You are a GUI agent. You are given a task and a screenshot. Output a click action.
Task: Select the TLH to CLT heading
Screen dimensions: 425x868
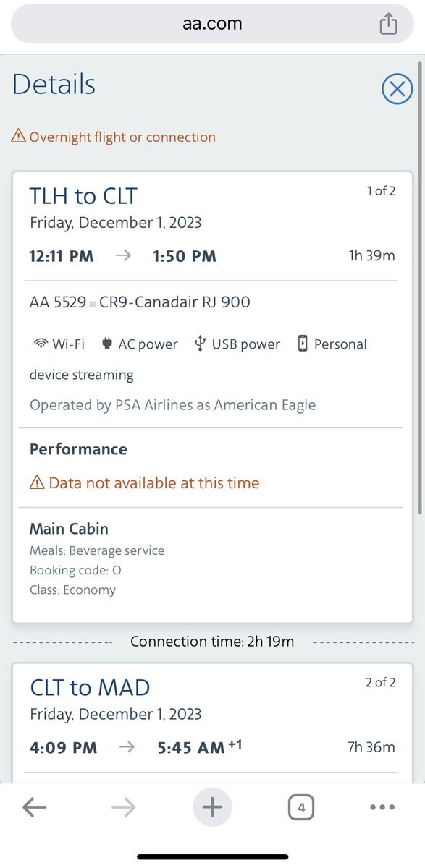83,196
